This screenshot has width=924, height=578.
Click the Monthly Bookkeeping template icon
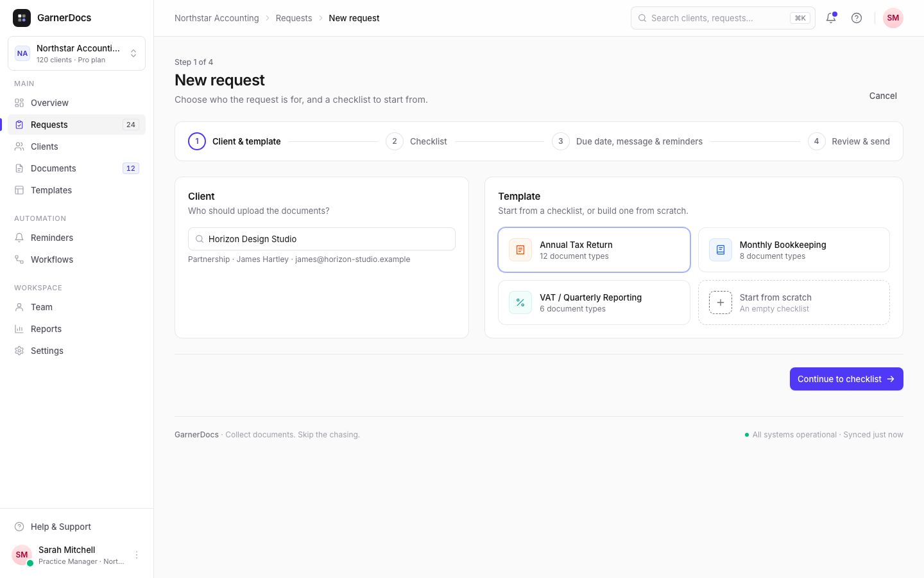(721, 250)
